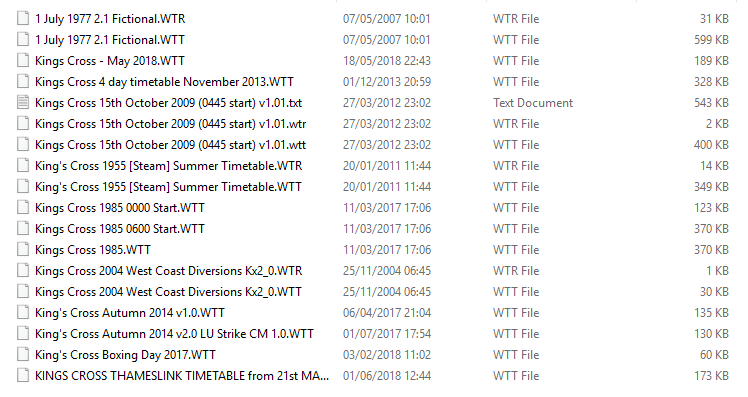Screen dimensions: 748x397
Task: Select Kings Cross 4 day timetable November 2013.WTT
Action: [x=164, y=82]
